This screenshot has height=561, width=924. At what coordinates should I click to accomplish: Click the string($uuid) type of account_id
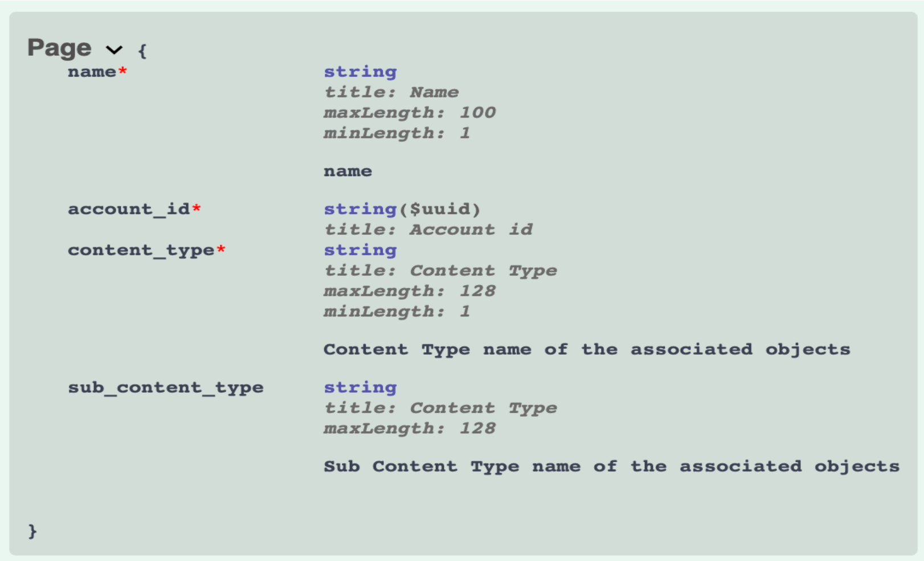(402, 209)
